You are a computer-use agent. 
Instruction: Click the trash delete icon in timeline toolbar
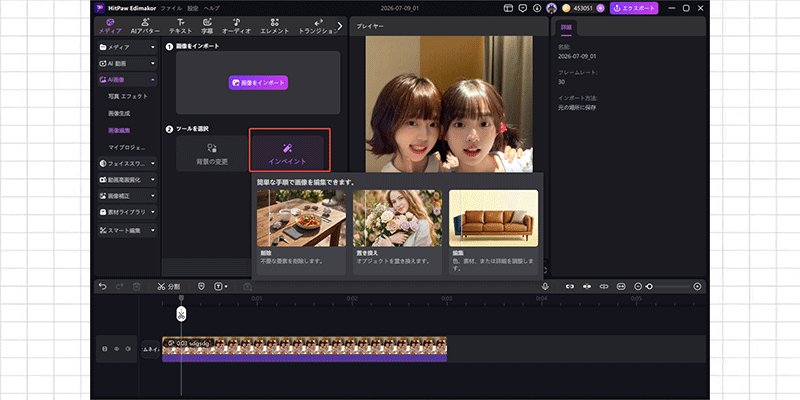tap(136, 287)
